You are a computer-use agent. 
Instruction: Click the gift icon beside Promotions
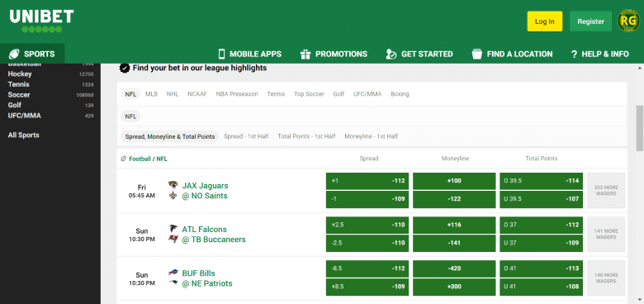click(x=305, y=54)
